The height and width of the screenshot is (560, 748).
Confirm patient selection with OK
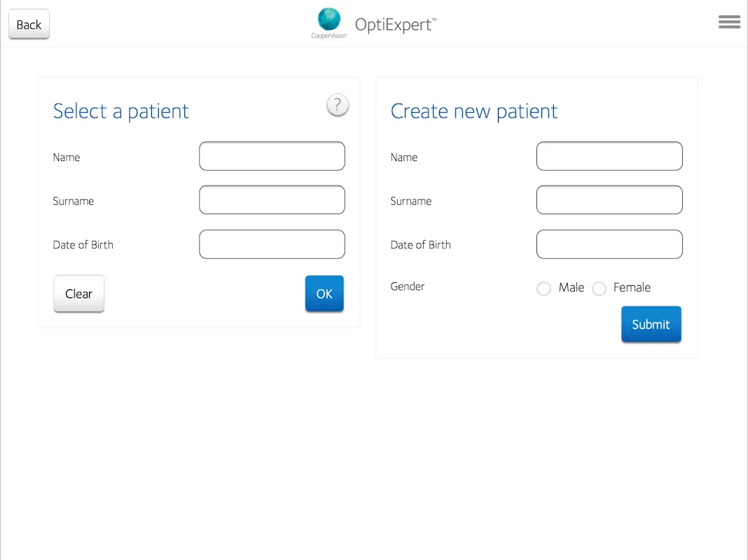324,293
